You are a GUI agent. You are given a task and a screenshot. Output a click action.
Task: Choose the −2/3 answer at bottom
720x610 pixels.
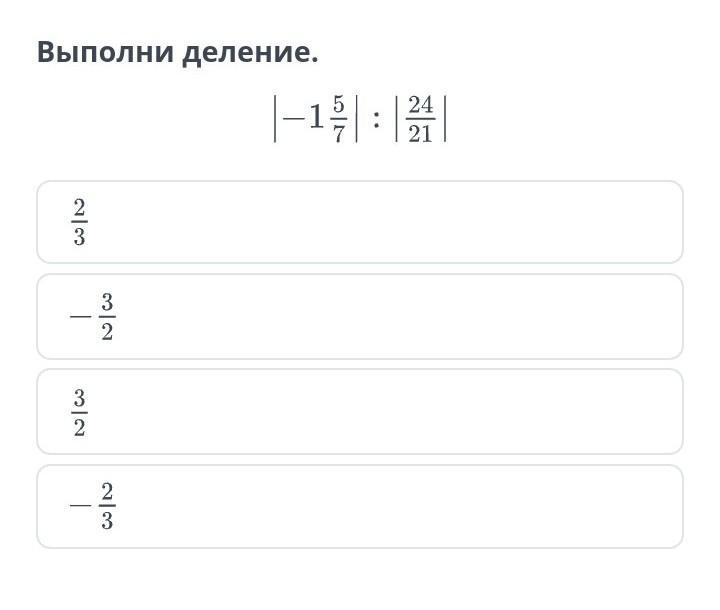click(x=360, y=507)
